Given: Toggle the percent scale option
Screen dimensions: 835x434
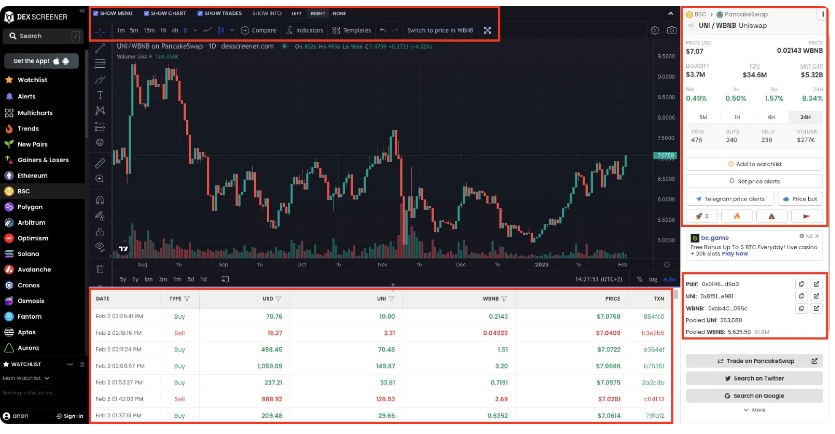Looking at the screenshot, I should coord(640,279).
